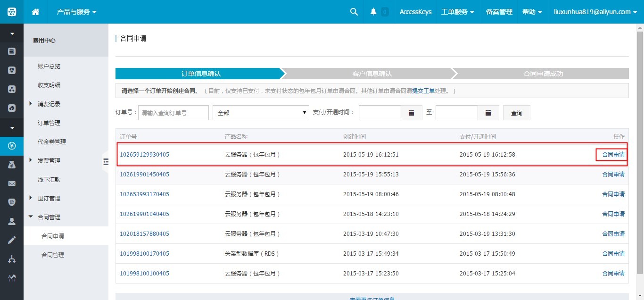
Task: Open the 提交工单 link
Action: tap(423, 91)
